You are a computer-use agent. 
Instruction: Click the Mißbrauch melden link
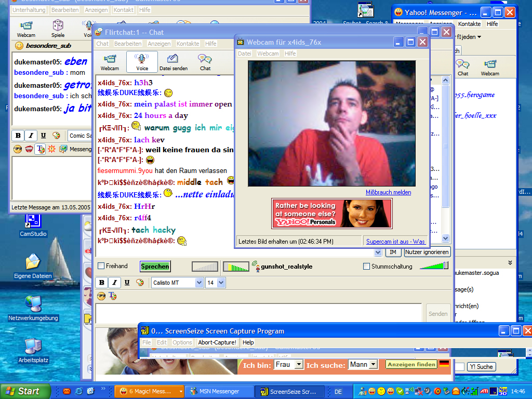tap(388, 192)
